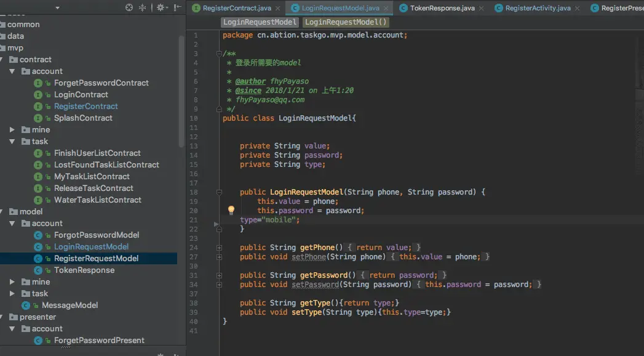Open the project panel gear settings

click(161, 7)
